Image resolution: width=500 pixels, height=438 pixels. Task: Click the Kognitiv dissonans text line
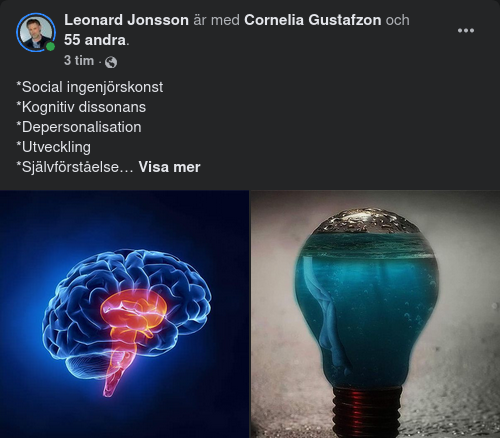(81, 107)
